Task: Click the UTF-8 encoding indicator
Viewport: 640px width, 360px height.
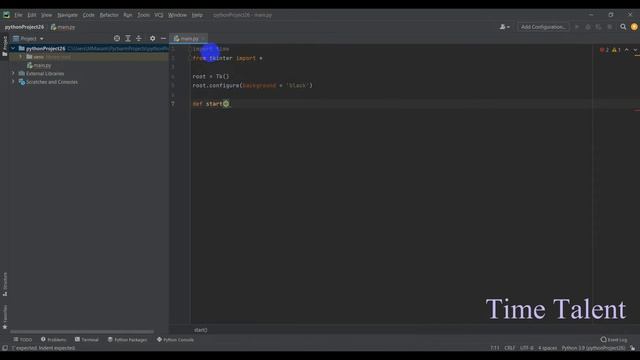Action: tap(527, 348)
